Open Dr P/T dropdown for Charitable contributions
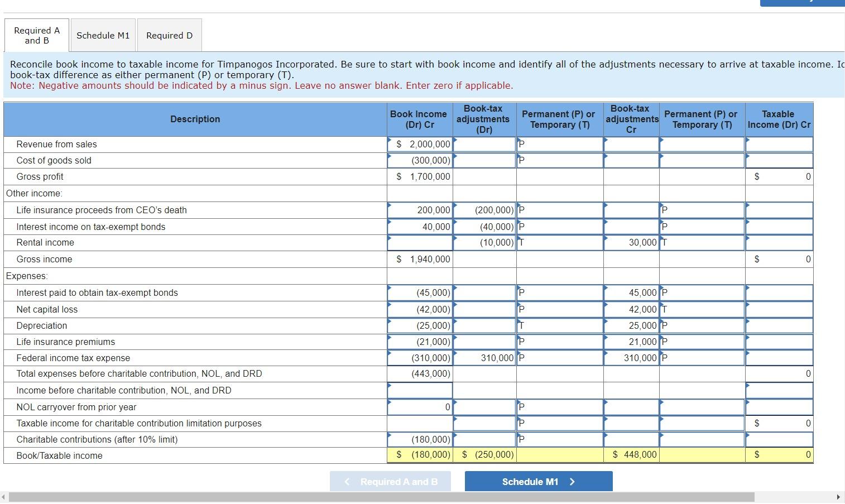Screen dimensions: 845x504 (x=560, y=439)
